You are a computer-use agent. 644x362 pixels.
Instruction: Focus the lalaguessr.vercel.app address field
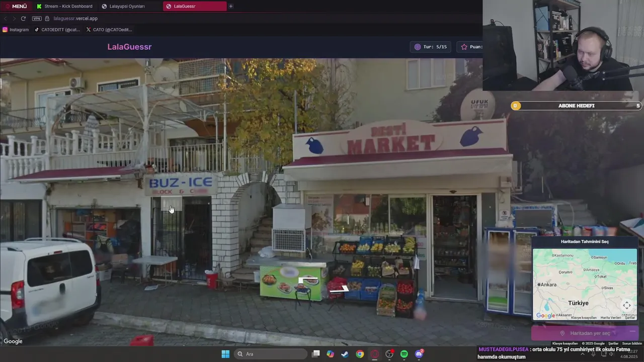coord(75,19)
